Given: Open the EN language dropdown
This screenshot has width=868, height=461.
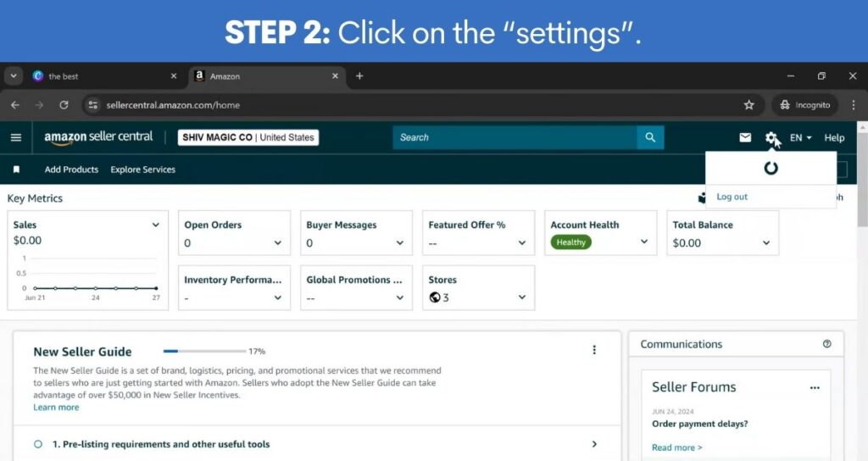Looking at the screenshot, I should [800, 137].
